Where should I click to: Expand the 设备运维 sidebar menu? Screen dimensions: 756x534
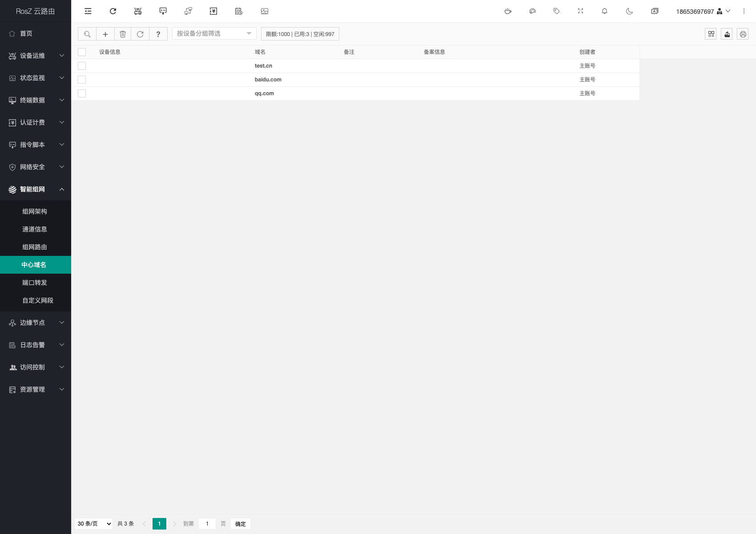tap(36, 56)
